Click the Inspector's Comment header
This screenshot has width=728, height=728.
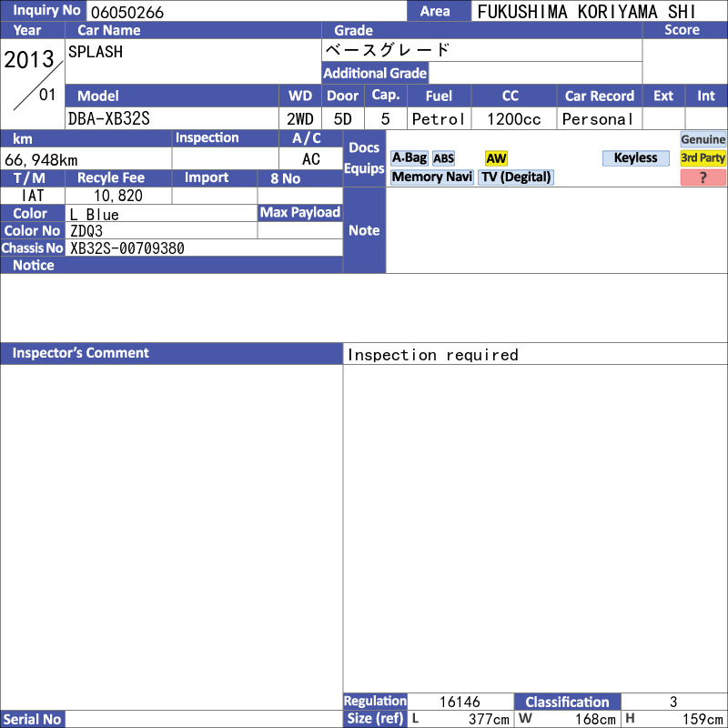click(x=171, y=353)
